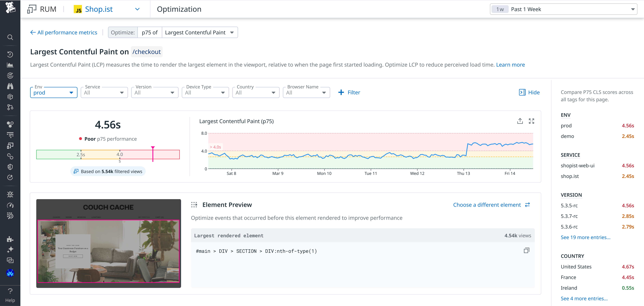The width and height of the screenshot is (644, 306).
Task: Toggle the Hide button for the compare panel
Action: point(529,92)
